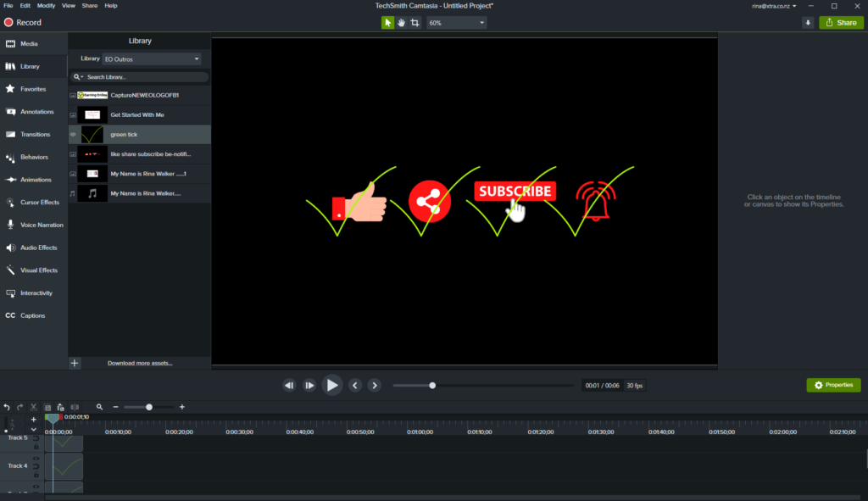Click the previous marker left chevron button
The width and height of the screenshot is (868, 501).
[x=355, y=386]
